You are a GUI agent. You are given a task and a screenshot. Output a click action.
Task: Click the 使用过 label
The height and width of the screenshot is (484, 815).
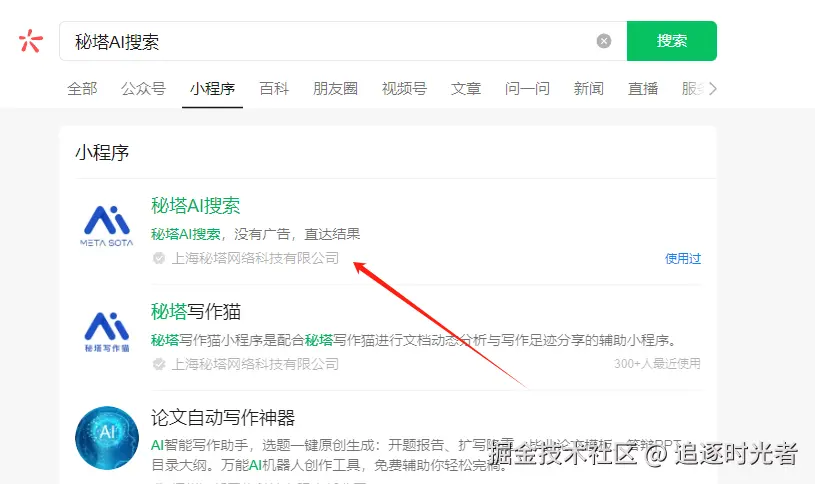click(x=683, y=258)
